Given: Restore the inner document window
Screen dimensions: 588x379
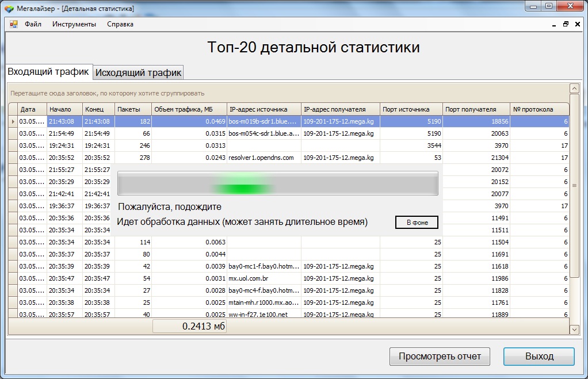Looking at the screenshot, I should [566, 24].
